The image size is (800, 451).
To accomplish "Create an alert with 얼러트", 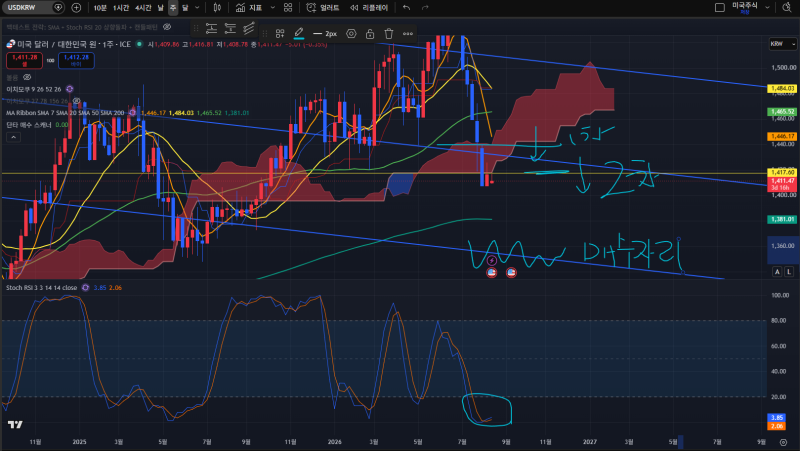I will [x=322, y=8].
